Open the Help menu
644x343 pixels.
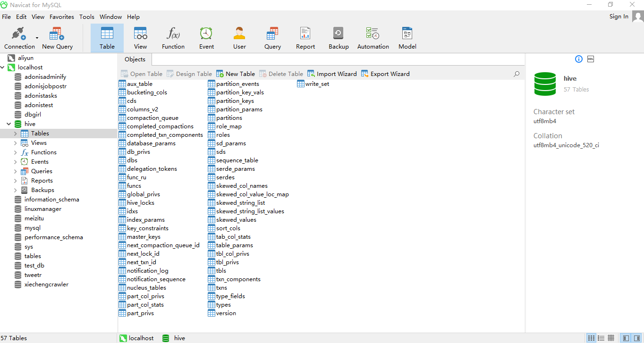click(133, 17)
